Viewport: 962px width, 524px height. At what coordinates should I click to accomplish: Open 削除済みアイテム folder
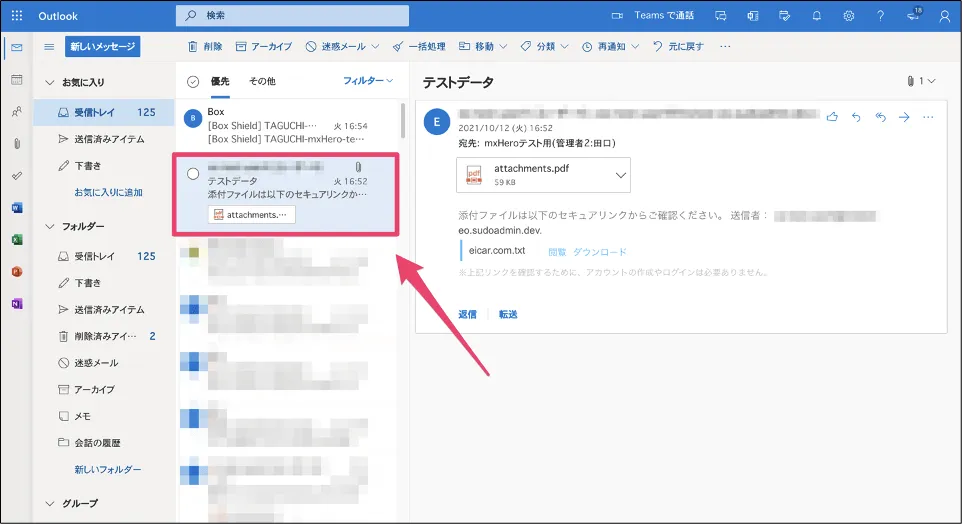click(x=104, y=336)
